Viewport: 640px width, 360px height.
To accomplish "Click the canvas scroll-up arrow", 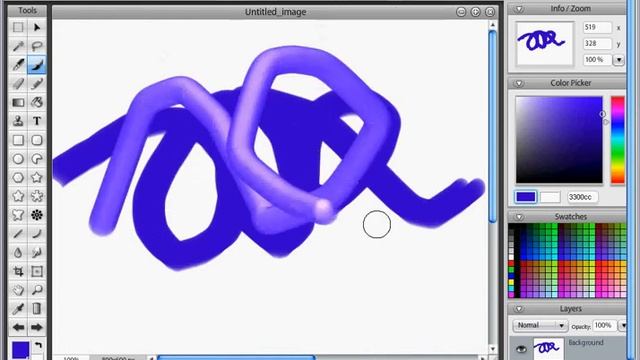I will pyautogui.click(x=493, y=25).
